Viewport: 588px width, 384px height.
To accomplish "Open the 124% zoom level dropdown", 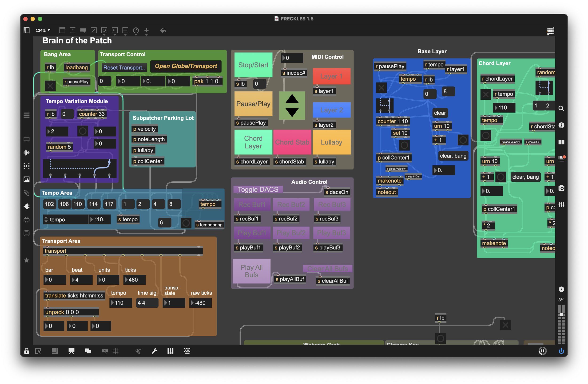I will tap(43, 30).
